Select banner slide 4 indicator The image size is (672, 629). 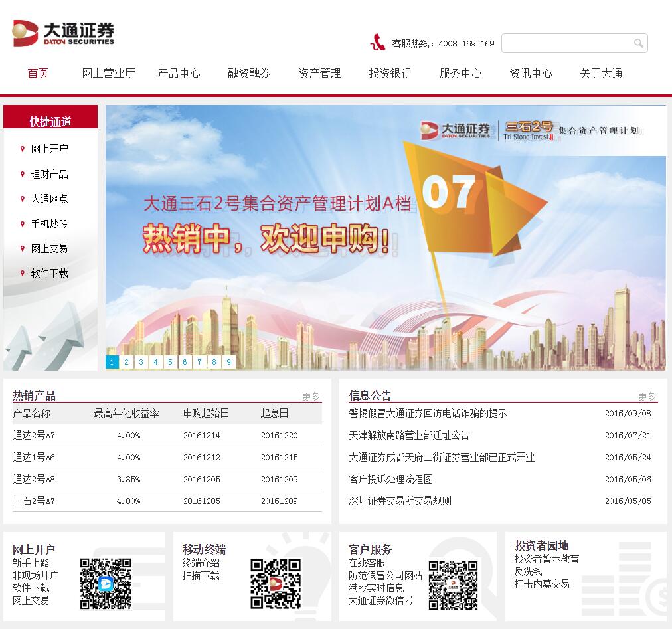[x=155, y=362]
